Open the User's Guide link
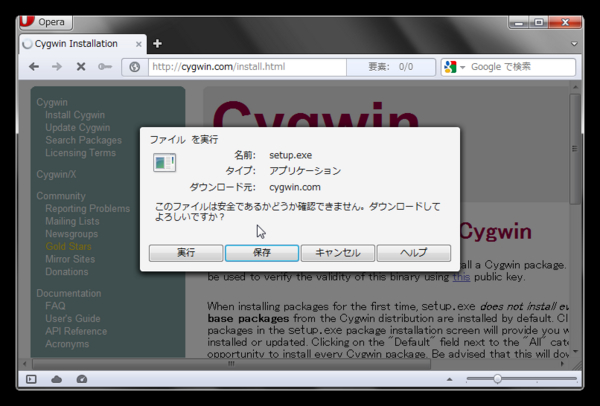The width and height of the screenshot is (600, 406). point(73,319)
